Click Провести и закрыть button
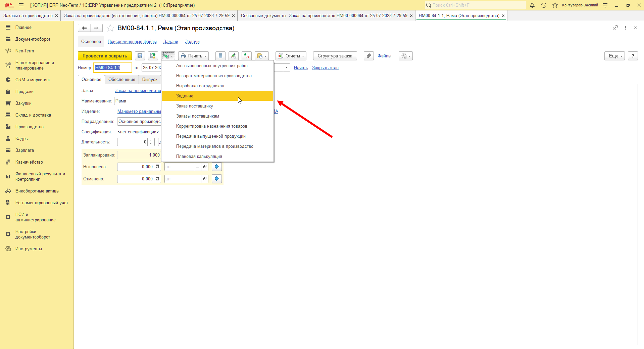The image size is (644, 349). (x=105, y=56)
